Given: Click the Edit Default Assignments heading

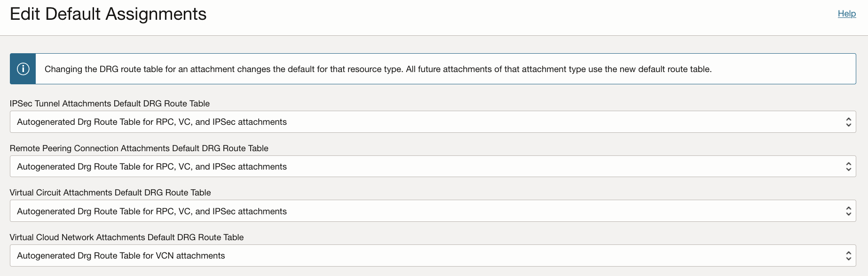Looking at the screenshot, I should pyautogui.click(x=108, y=14).
